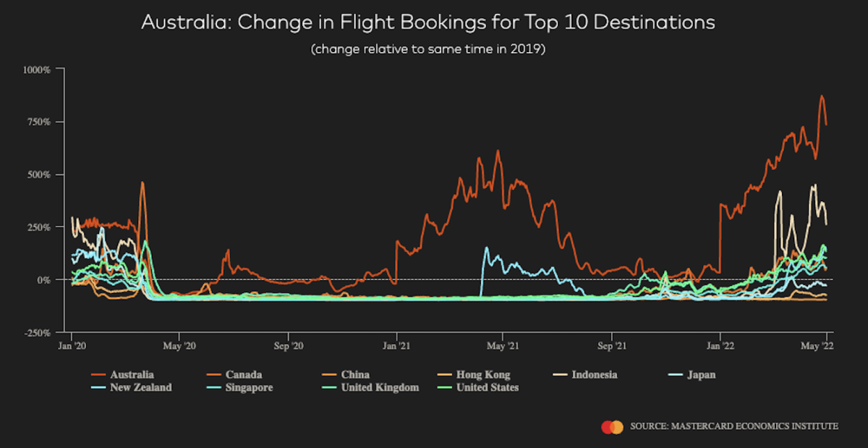Click the chart title text

click(428, 22)
